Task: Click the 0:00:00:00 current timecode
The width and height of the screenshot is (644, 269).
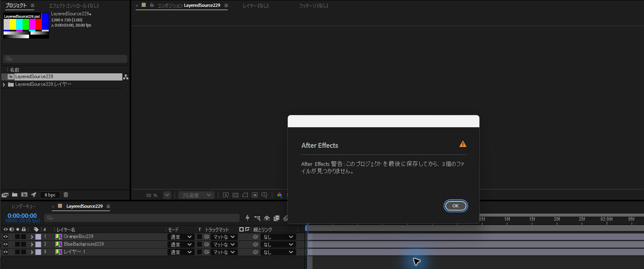Action: click(x=22, y=216)
